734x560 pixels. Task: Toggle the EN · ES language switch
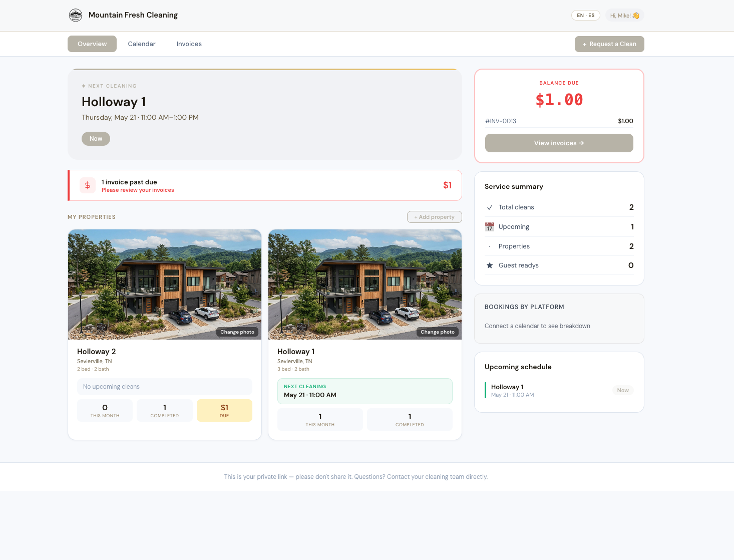click(586, 16)
